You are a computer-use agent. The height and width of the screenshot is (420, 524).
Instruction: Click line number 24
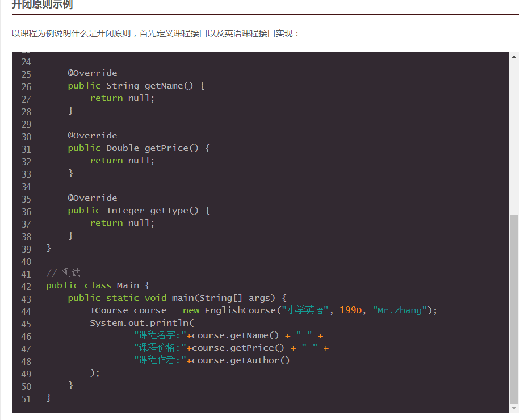[26, 62]
